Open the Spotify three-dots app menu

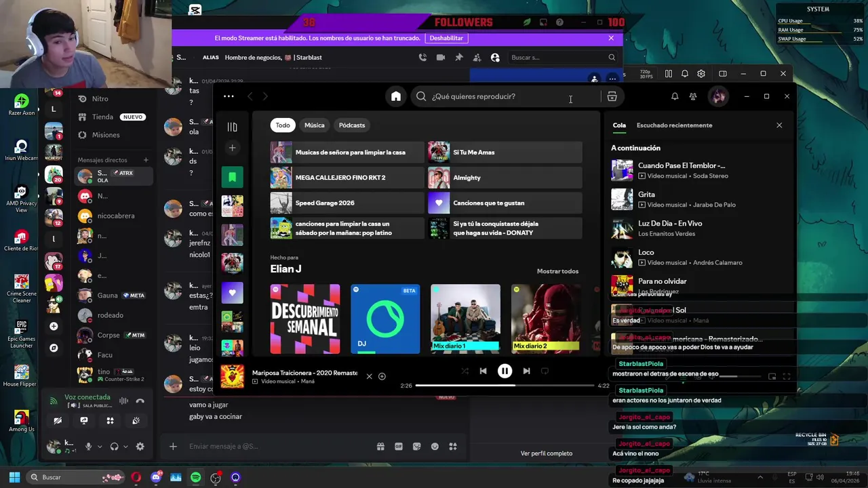coord(229,96)
